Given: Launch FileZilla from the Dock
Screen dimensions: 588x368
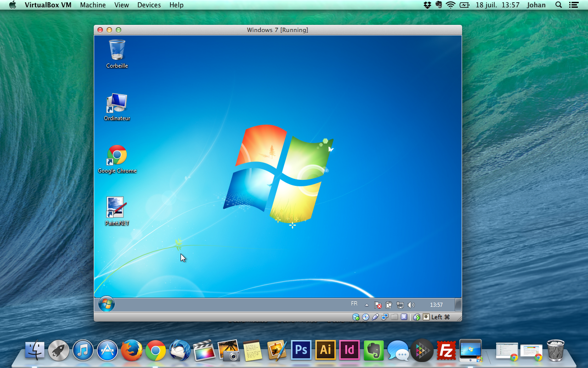Looking at the screenshot, I should click(x=447, y=351).
